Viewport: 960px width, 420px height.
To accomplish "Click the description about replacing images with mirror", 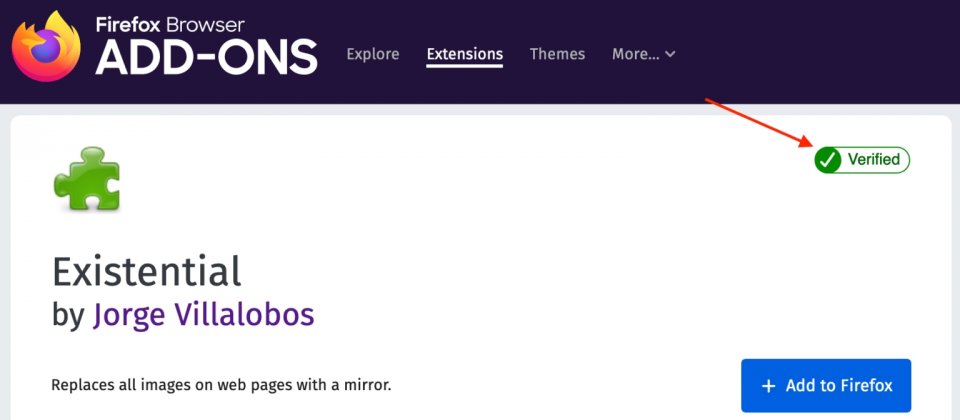I will click(x=221, y=385).
